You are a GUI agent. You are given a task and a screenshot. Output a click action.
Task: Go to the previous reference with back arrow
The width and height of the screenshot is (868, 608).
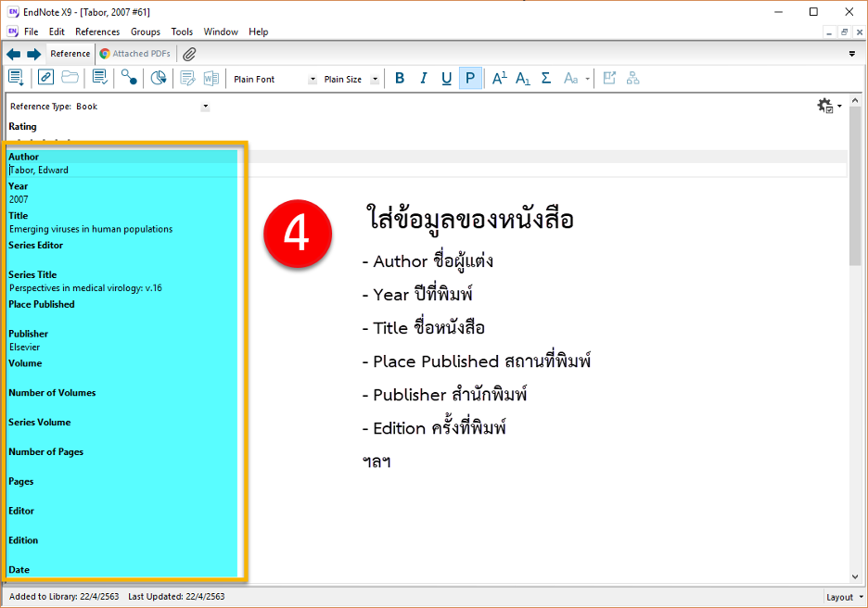[x=13, y=54]
